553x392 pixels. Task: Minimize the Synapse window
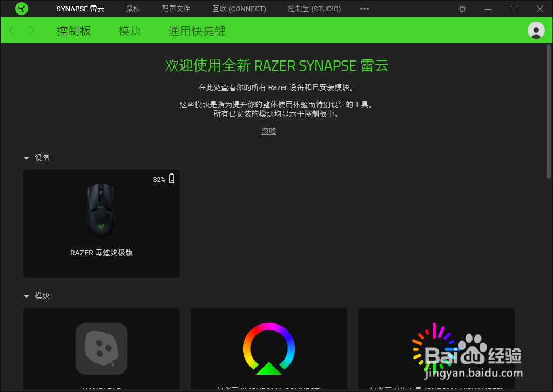pos(488,9)
